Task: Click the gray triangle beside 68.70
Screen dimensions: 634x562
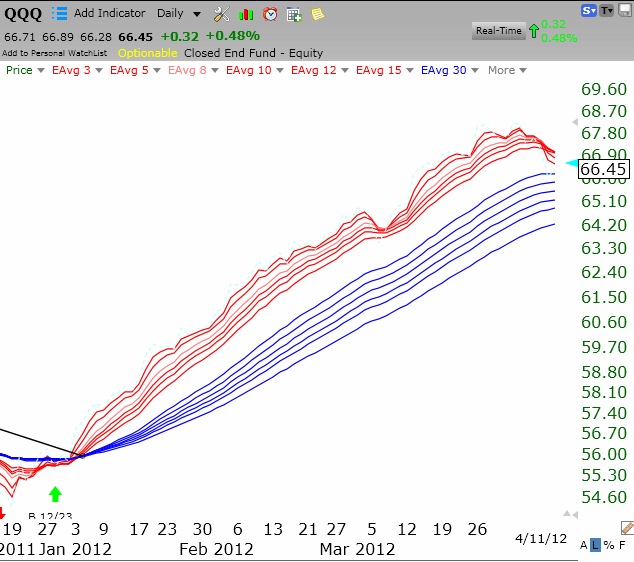Action: [x=575, y=122]
